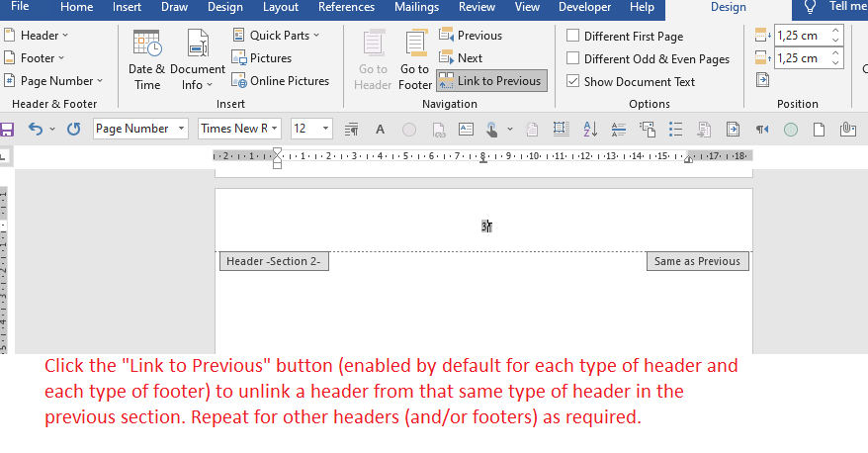Switch to the Home tab
The width and height of the screenshot is (868, 453).
tap(77, 7)
